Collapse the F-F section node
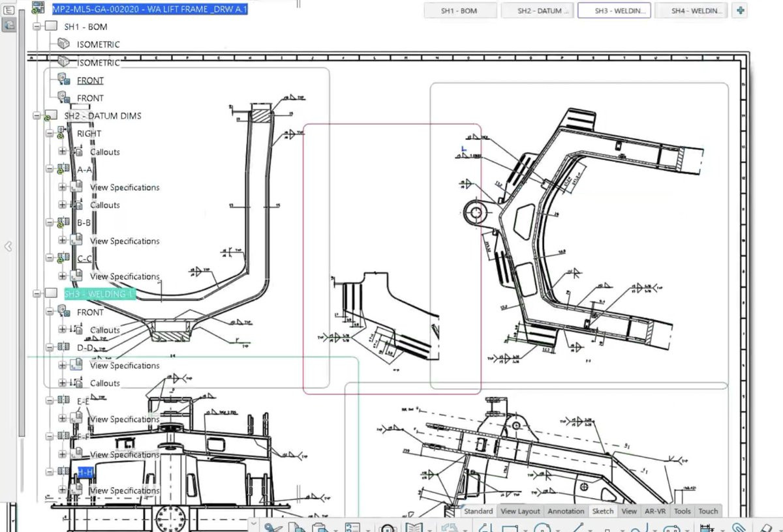The height and width of the screenshot is (532, 783). coord(50,436)
